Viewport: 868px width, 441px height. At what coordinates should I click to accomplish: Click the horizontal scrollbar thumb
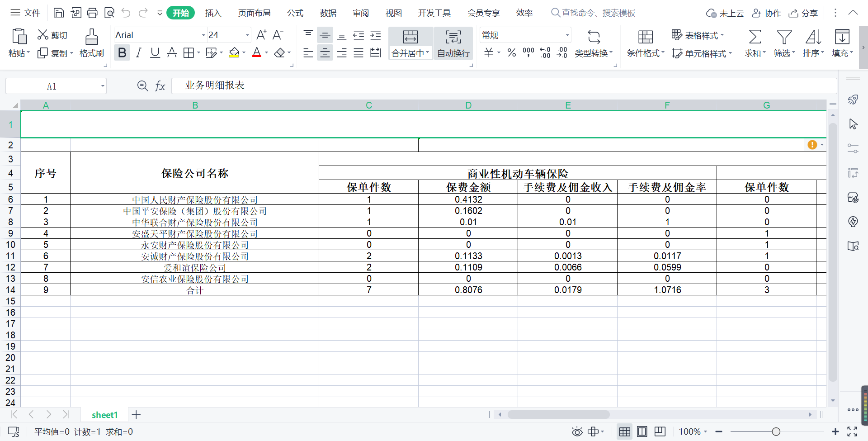[559, 414]
